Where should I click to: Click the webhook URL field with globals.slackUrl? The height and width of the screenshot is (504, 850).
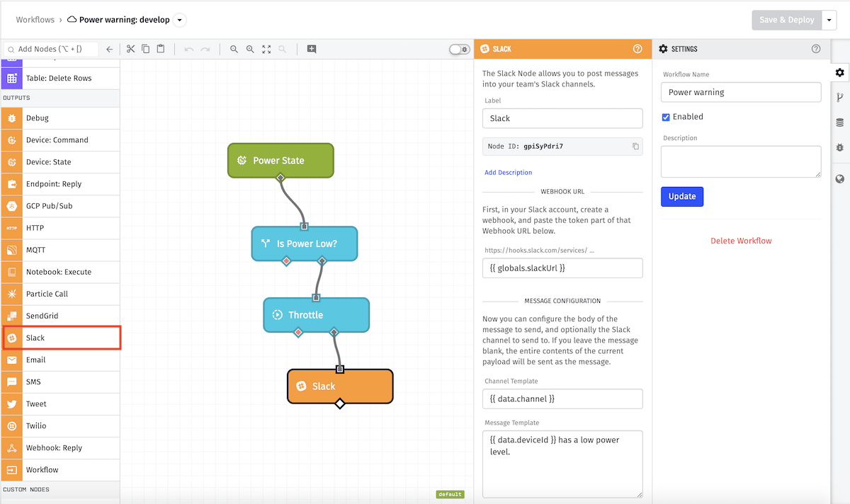click(x=562, y=268)
